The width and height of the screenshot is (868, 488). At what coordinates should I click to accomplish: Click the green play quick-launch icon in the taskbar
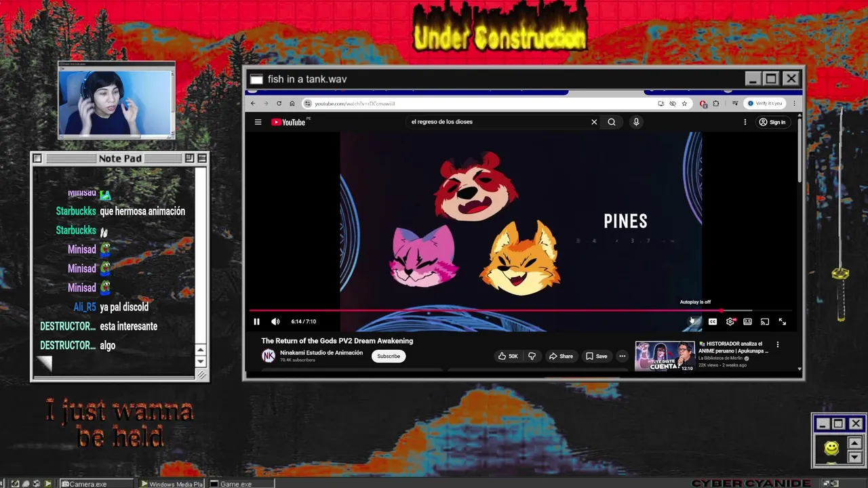click(x=47, y=484)
